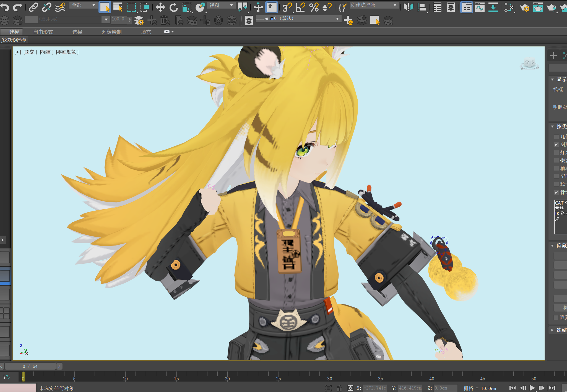Click the 多边形建模 panel button
The image size is (567, 392).
(14, 40)
